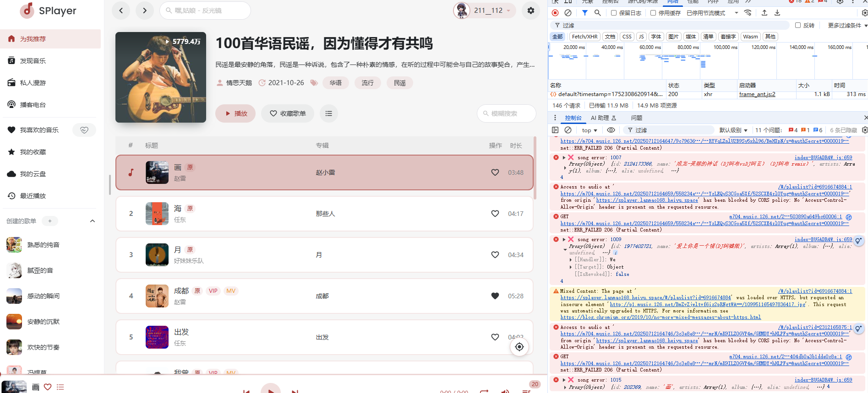Check the 反转 filter checkbox
The height and width of the screenshot is (393, 868).
coord(798,25)
